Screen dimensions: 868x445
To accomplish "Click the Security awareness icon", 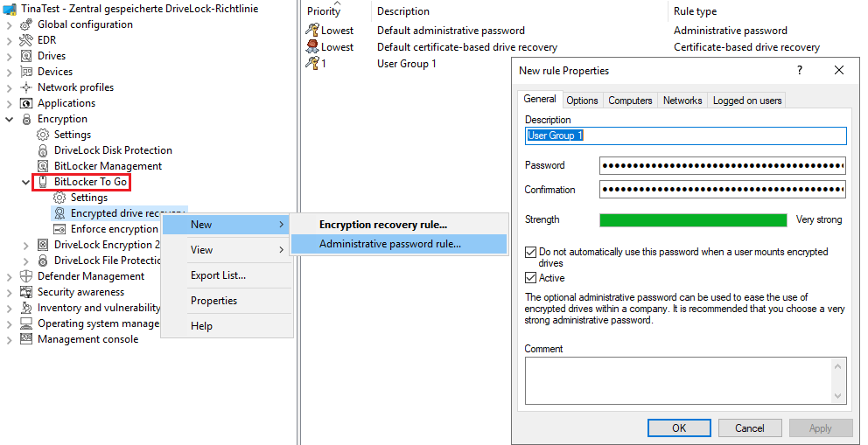I will [26, 292].
